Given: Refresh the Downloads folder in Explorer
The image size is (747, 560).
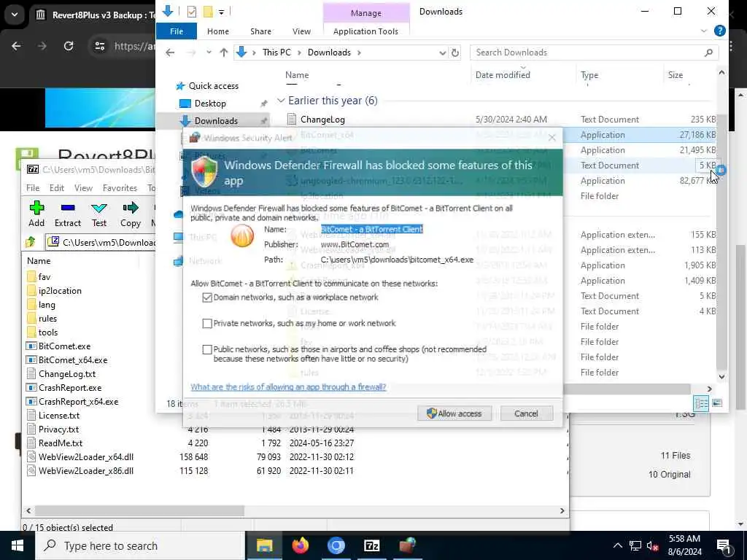Looking at the screenshot, I should point(455,52).
